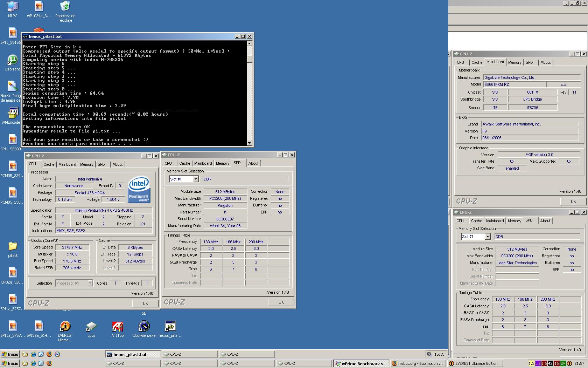This screenshot has height=368, width=588.
Task: Click the console scrollbar thumb
Action: (250, 59)
